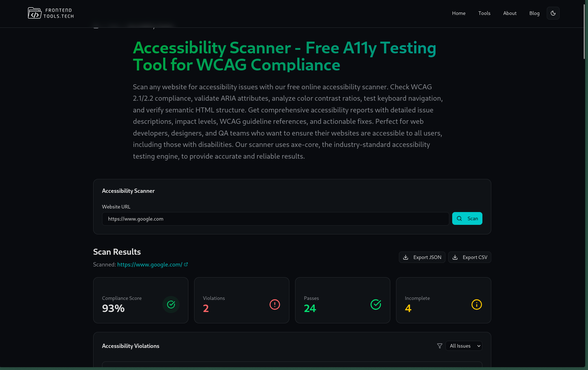Click the Accessibility Violations heading
The image size is (588, 370).
click(x=130, y=346)
